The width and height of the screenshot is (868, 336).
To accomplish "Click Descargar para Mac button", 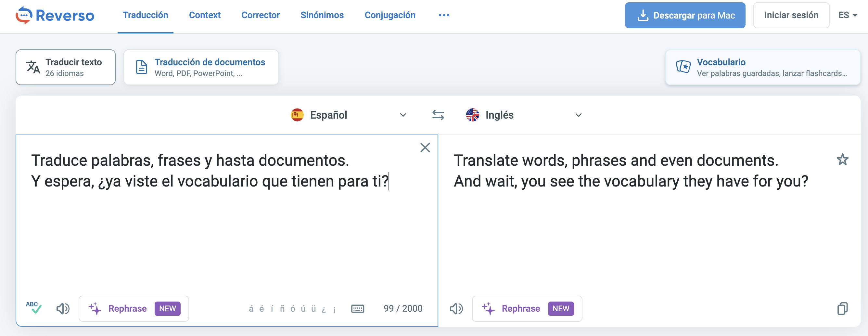I will tap(685, 15).
